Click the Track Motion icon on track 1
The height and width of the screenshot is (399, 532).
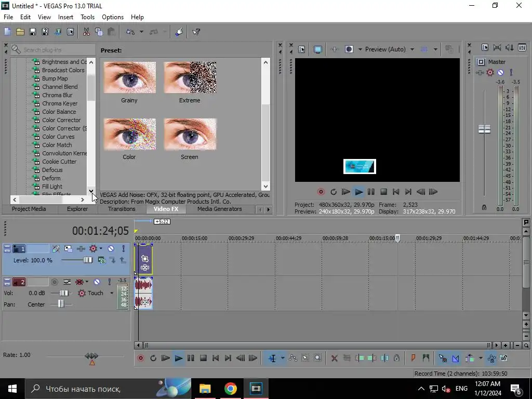pos(68,249)
